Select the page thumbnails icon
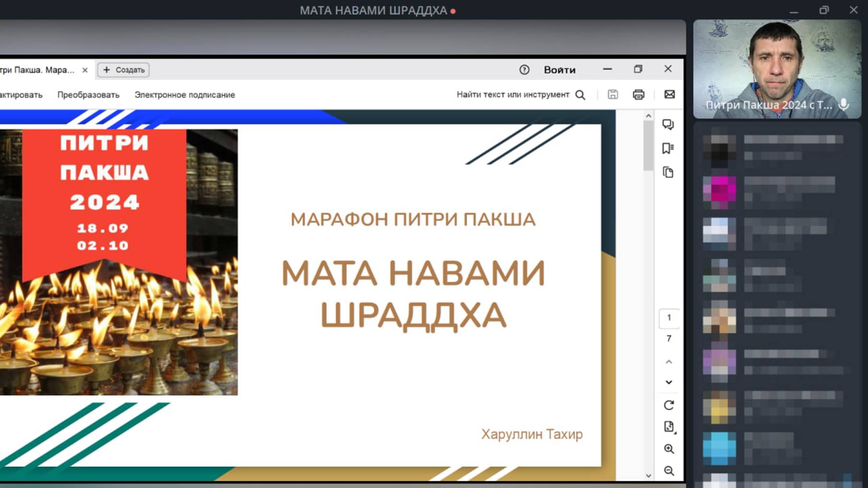 [x=669, y=171]
